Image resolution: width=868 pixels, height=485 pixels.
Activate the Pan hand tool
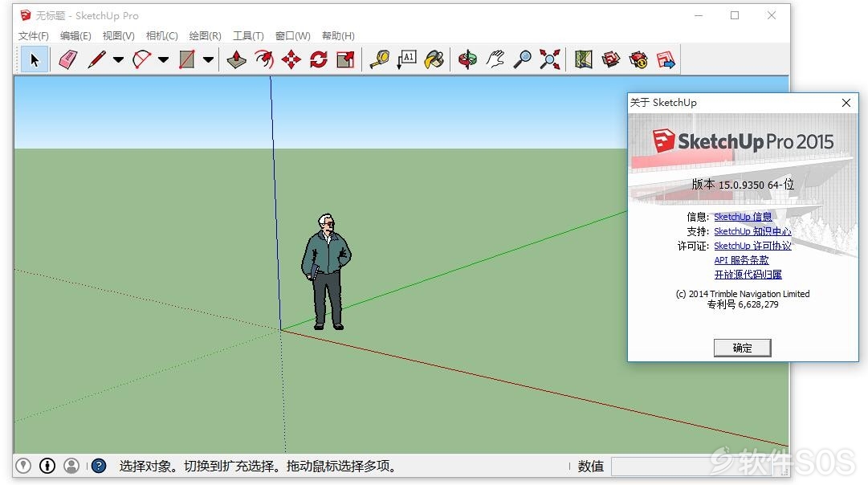click(x=495, y=59)
